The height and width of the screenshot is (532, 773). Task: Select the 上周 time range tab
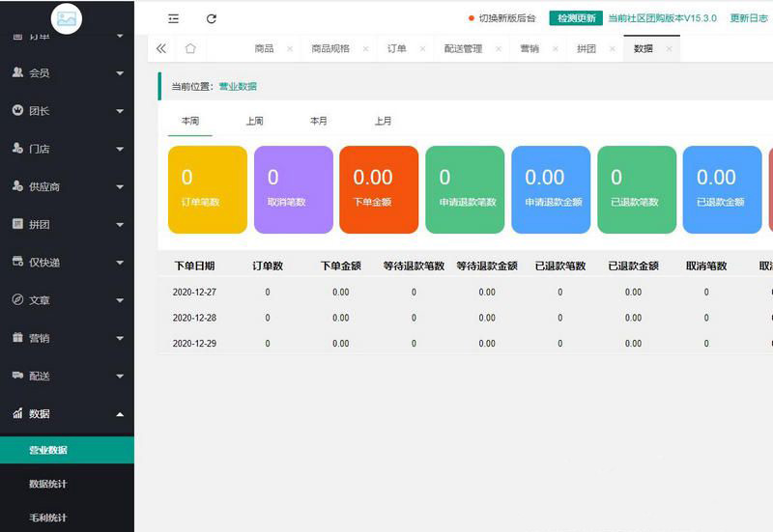[x=255, y=122]
